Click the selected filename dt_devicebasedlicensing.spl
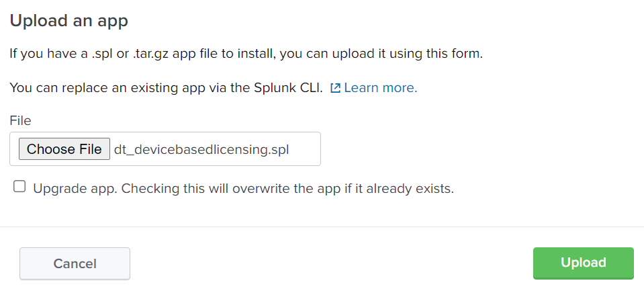Image resolution: width=644 pixels, height=291 pixels. 201,149
